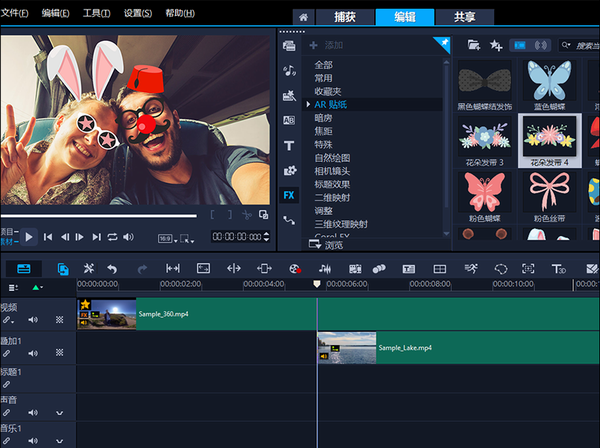
Task: Mute the video track speaker icon
Action: click(33, 320)
